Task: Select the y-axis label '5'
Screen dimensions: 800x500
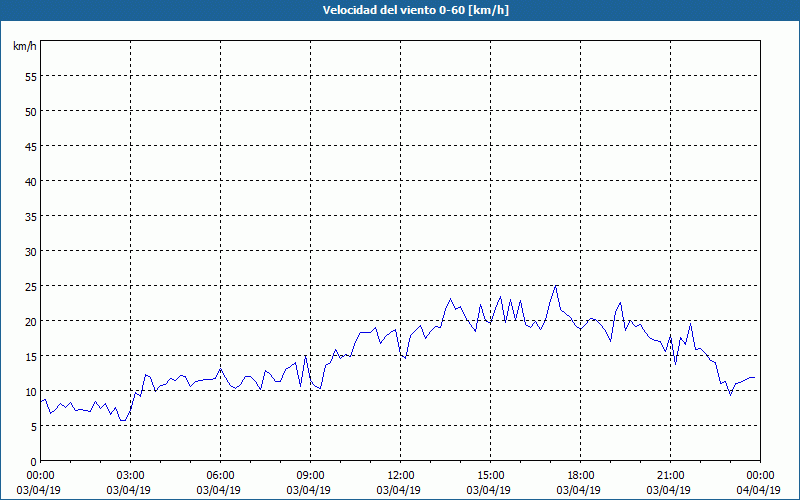Action: pos(34,427)
